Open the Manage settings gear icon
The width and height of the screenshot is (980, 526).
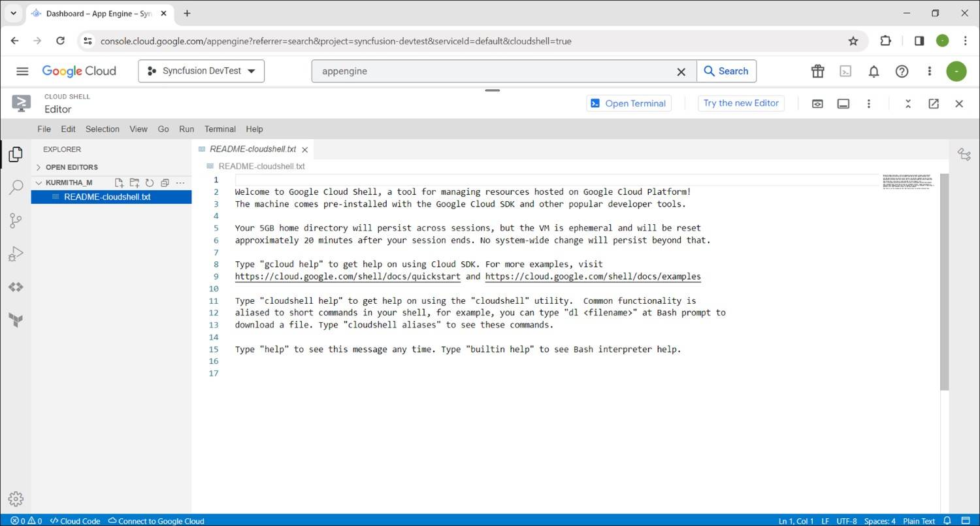[x=16, y=499]
